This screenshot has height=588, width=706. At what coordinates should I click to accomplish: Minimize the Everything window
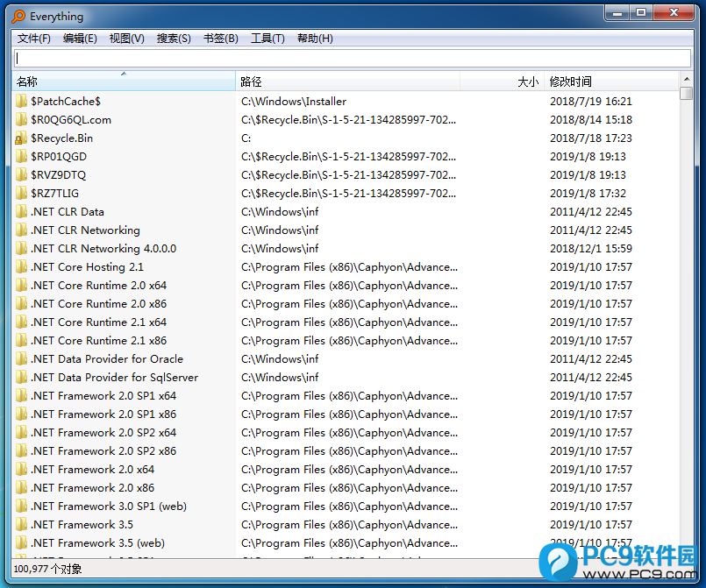point(617,13)
